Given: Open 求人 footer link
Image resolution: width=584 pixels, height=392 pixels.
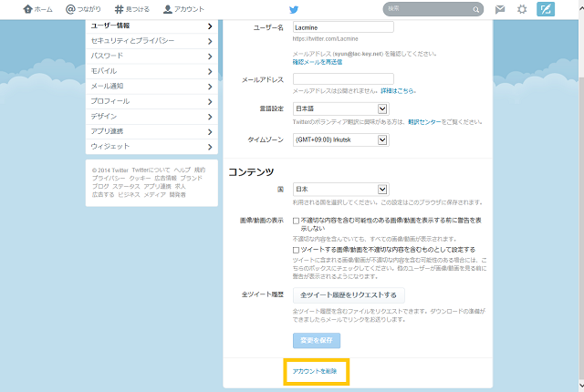Looking at the screenshot, I should pos(181,186).
